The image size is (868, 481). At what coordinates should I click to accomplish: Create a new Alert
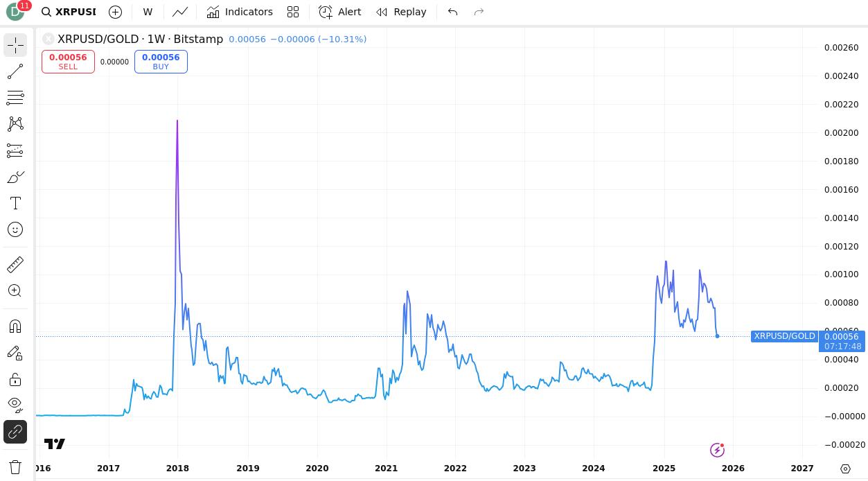point(339,12)
